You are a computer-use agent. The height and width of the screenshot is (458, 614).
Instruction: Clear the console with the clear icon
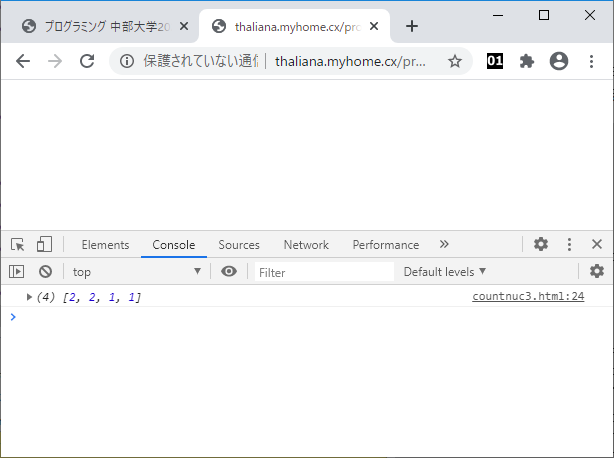[x=45, y=271]
